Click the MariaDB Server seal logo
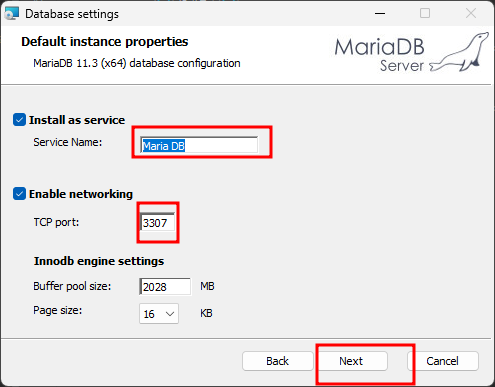This screenshot has height=387, width=495. (x=459, y=52)
